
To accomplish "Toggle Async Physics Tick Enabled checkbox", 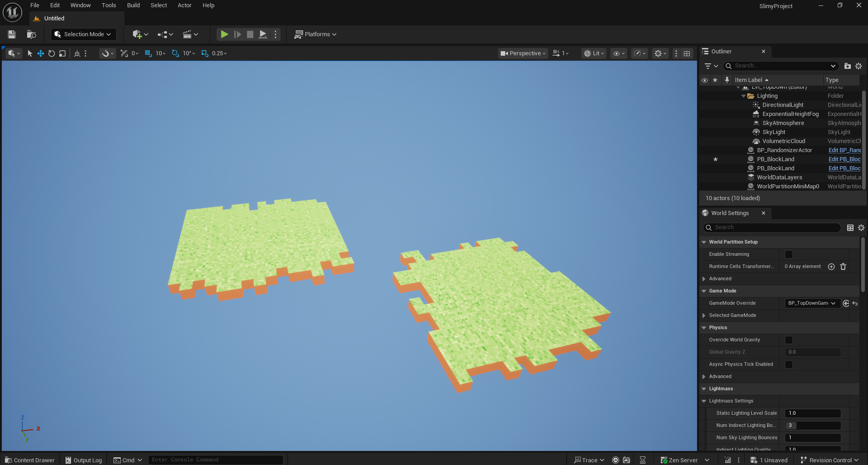I will (x=788, y=364).
